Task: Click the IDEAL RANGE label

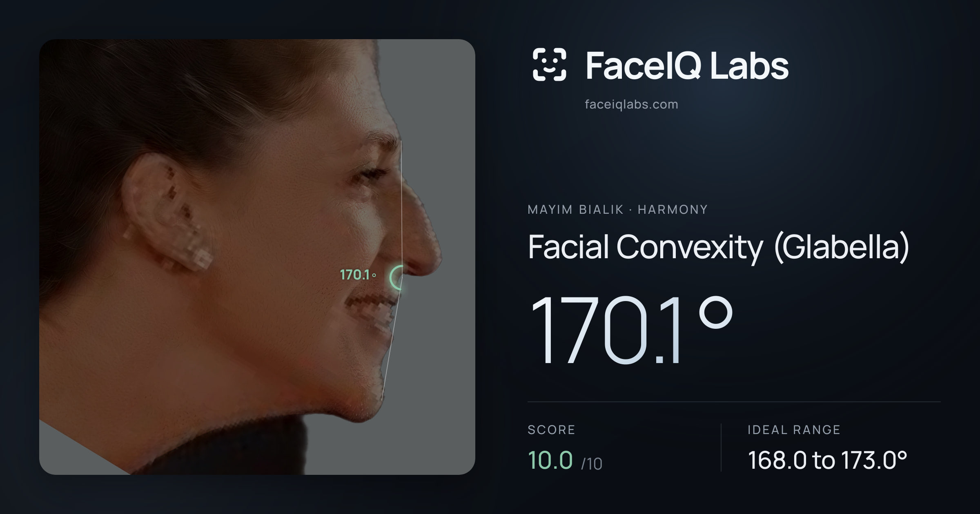Action: tap(794, 430)
